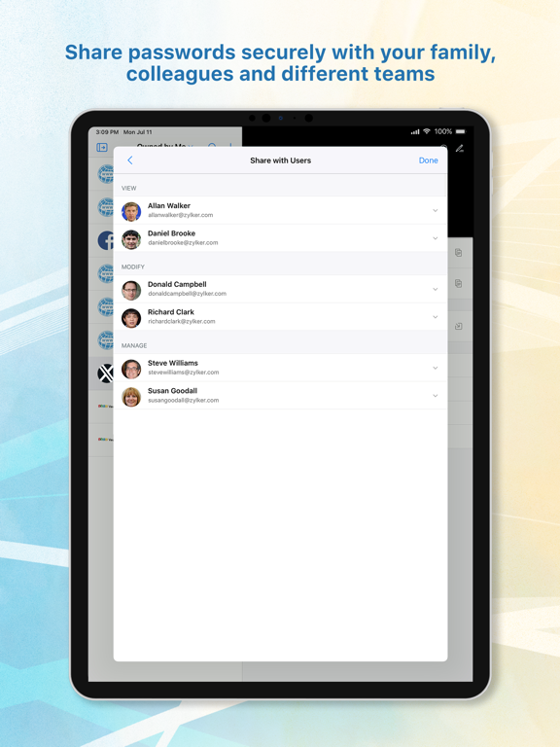Click the open-link arrow icon in background pane
The image size is (560, 747).
tap(458, 327)
